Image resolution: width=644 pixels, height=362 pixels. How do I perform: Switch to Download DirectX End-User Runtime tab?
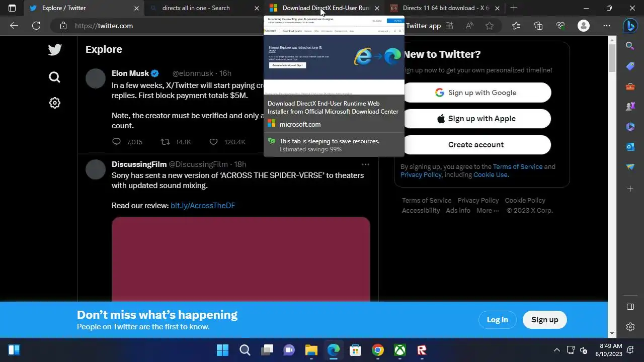point(324,8)
